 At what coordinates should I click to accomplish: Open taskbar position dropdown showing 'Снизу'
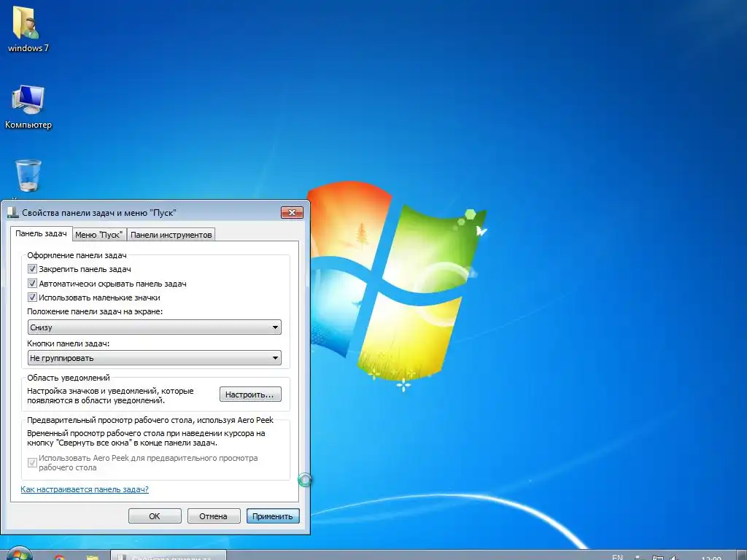click(x=155, y=327)
